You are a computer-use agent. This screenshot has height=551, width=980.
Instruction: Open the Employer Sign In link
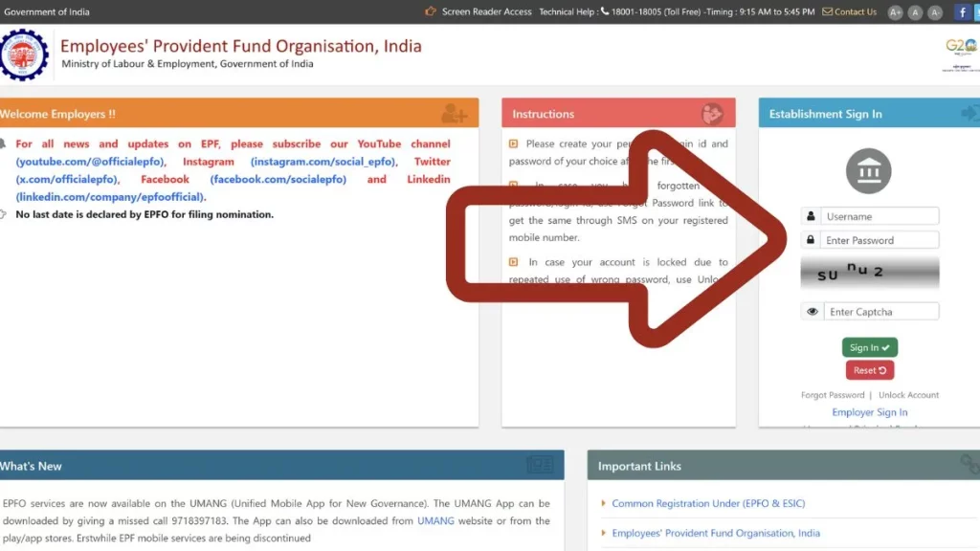tap(869, 411)
